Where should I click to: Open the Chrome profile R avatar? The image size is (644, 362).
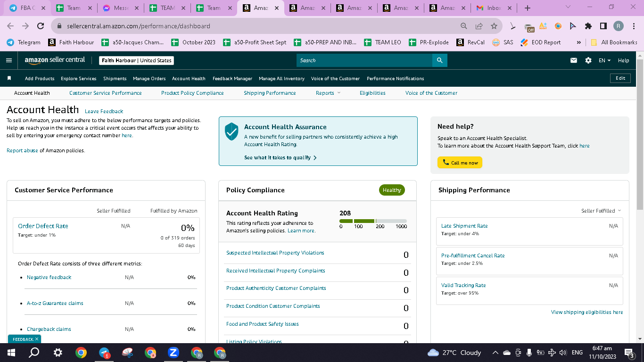(619, 26)
